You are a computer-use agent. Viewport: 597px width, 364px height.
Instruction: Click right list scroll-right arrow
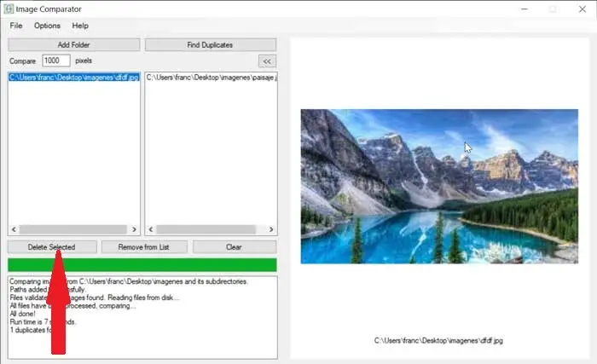(x=271, y=229)
